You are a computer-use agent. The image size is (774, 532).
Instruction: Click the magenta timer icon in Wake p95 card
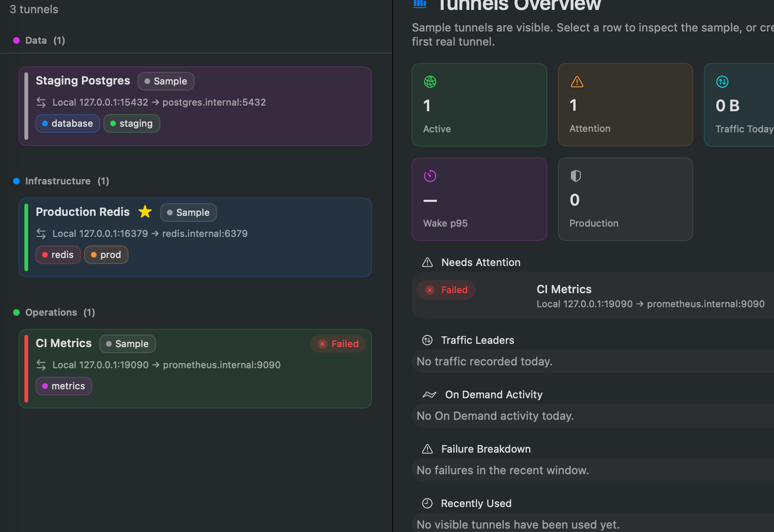click(x=430, y=176)
